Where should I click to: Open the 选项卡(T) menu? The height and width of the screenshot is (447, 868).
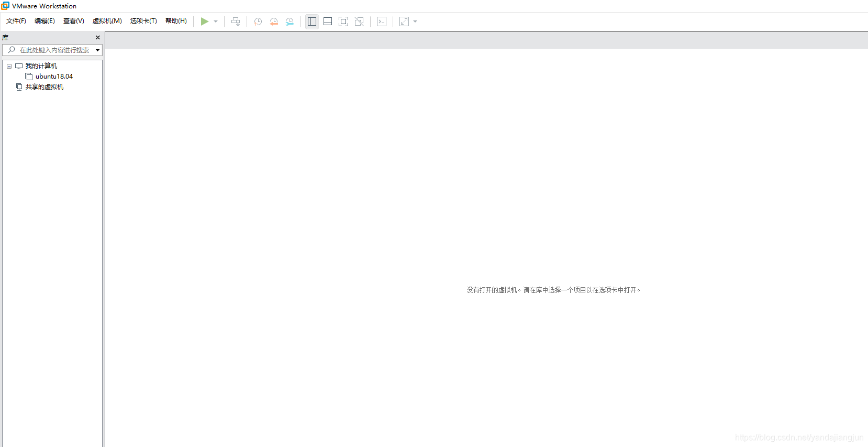click(x=143, y=21)
